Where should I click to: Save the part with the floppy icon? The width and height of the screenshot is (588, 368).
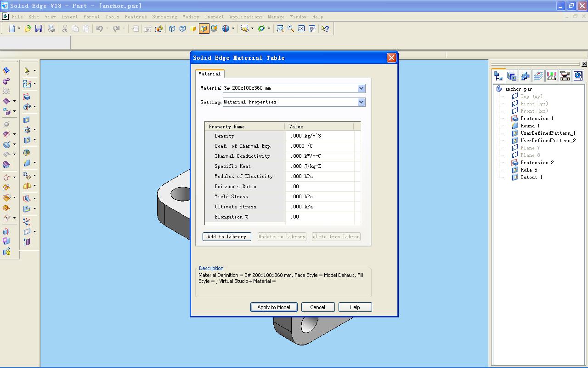click(x=39, y=29)
